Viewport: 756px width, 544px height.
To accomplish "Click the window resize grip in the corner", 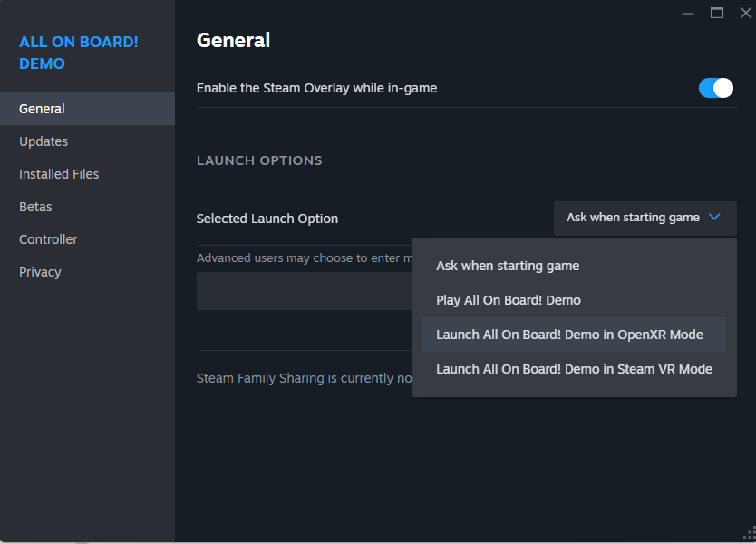I will tap(748, 536).
